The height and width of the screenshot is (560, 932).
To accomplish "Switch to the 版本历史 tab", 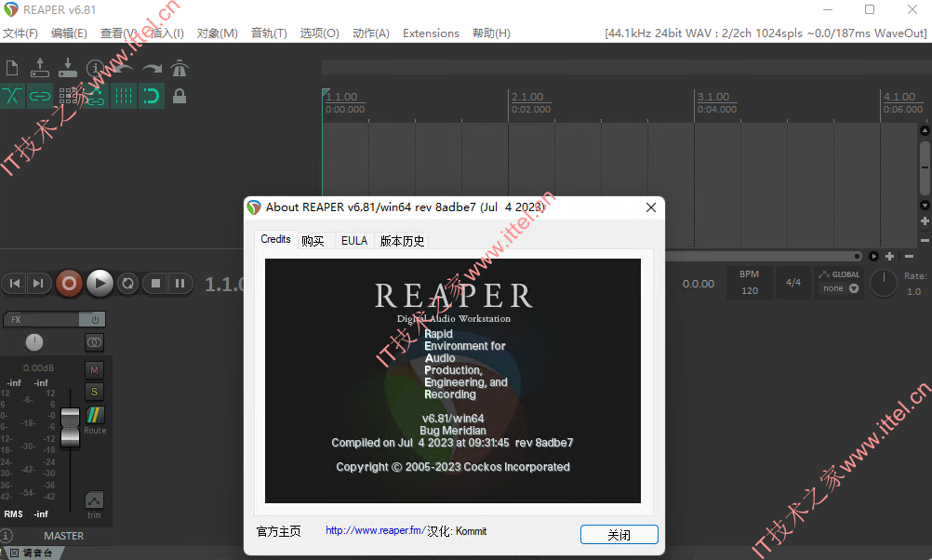I will click(403, 241).
